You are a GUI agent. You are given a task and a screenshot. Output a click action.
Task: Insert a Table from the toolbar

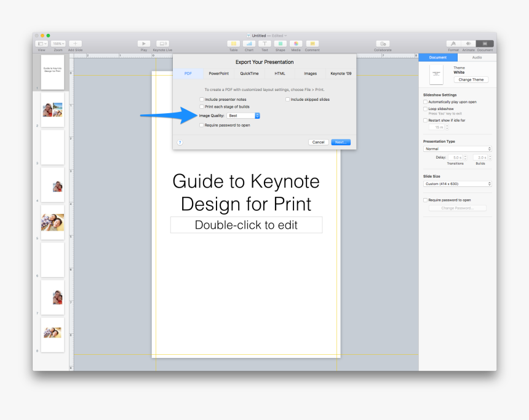[x=234, y=44]
